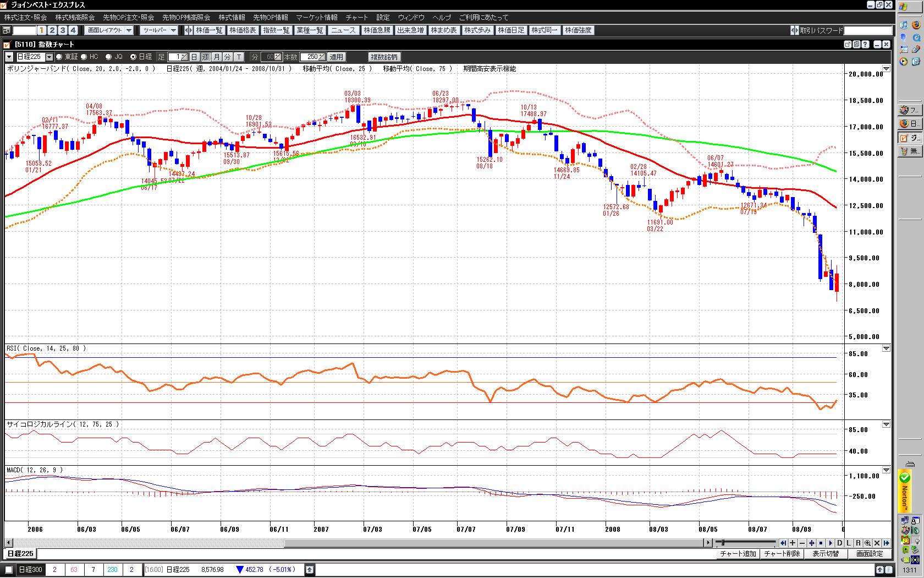This screenshot has width=924, height=578.
Task: Click the D drawing mode icon
Action: (x=839, y=543)
